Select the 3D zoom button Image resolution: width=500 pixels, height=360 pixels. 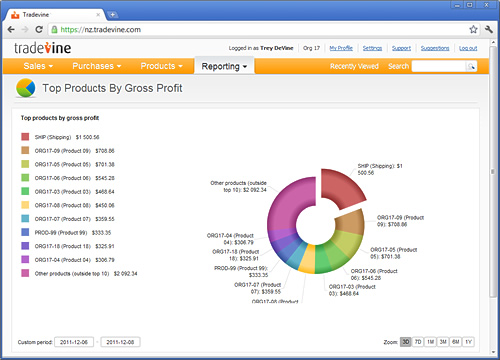click(x=406, y=342)
